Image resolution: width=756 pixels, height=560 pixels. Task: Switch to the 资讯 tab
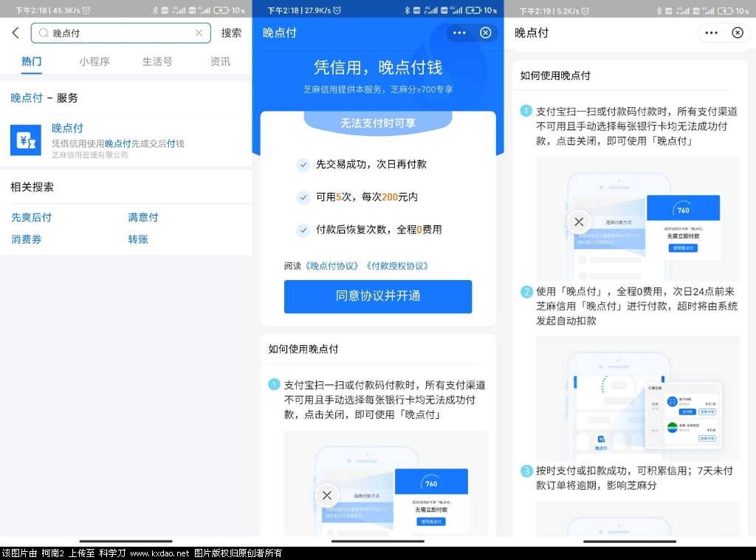coord(220,62)
